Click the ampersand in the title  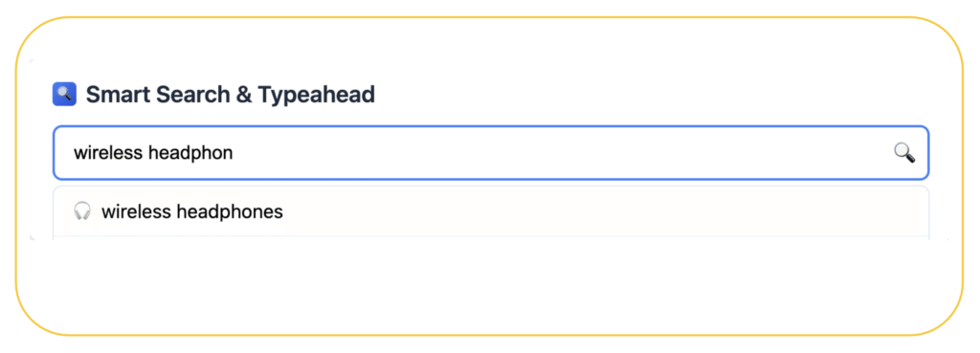(245, 95)
